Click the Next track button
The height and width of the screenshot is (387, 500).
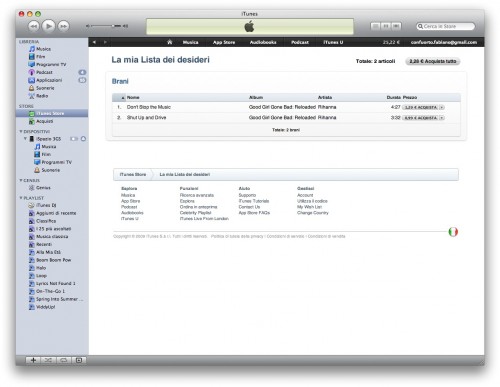[63, 26]
